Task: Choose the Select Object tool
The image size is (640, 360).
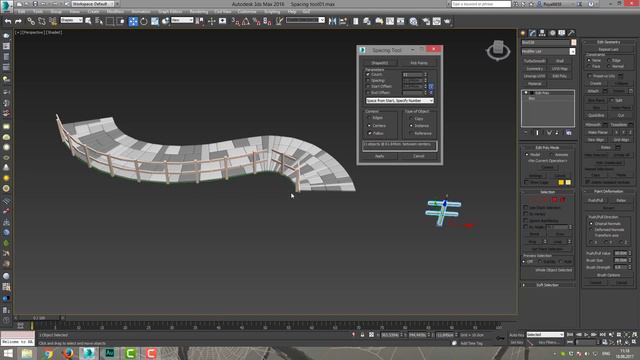Action: [88, 21]
